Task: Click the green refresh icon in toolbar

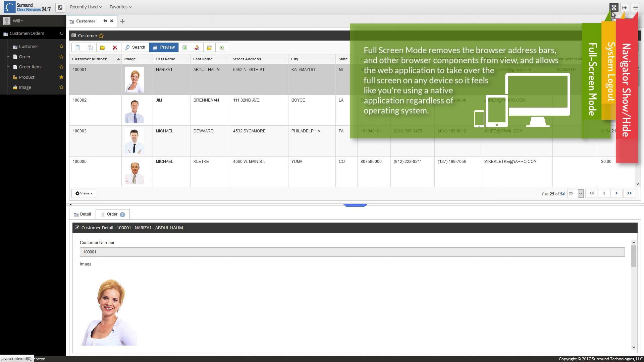Action: click(x=184, y=48)
